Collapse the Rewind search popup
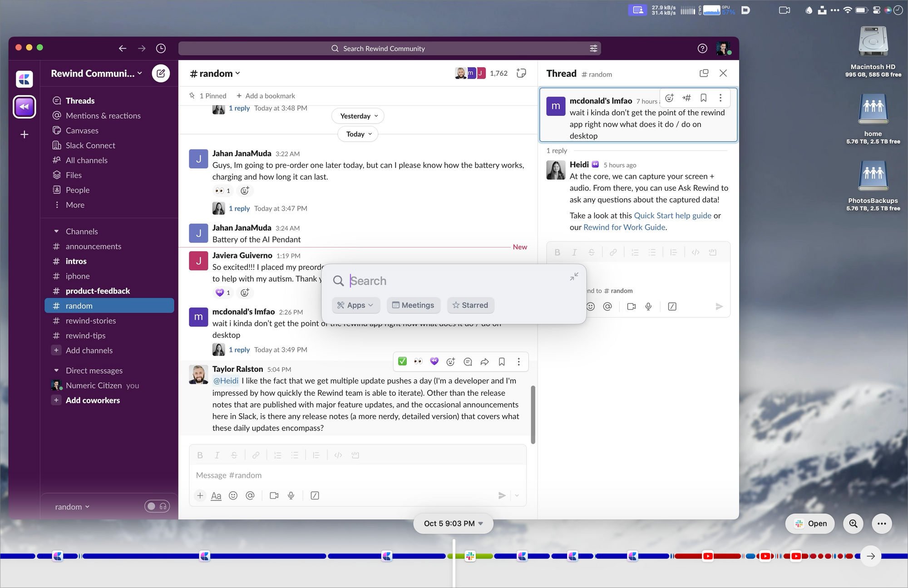Image resolution: width=908 pixels, height=588 pixels. (574, 276)
